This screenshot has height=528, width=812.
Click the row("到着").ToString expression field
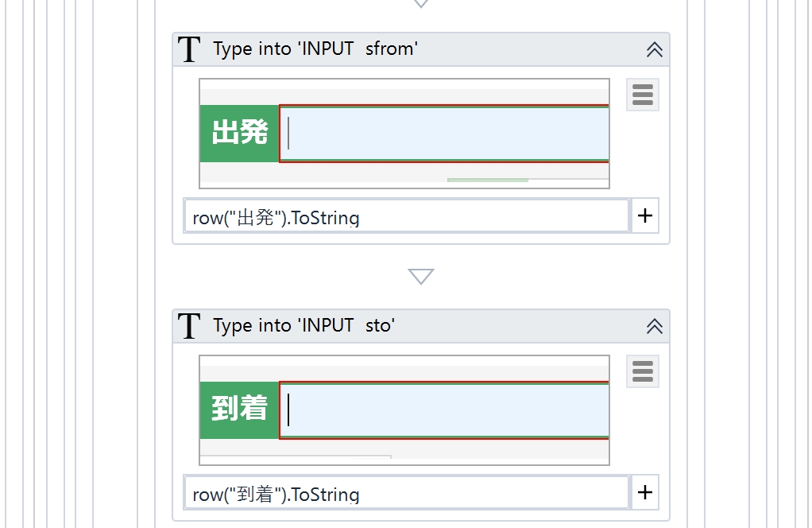[x=407, y=493]
